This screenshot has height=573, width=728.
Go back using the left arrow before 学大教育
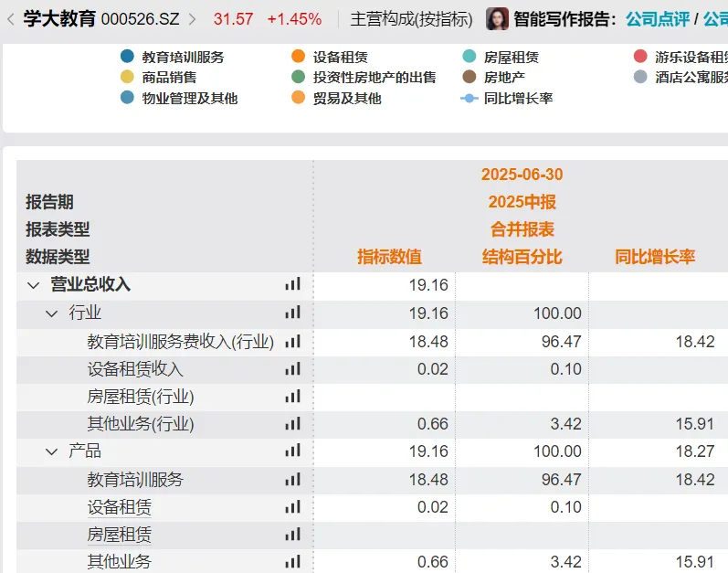click(x=11, y=19)
